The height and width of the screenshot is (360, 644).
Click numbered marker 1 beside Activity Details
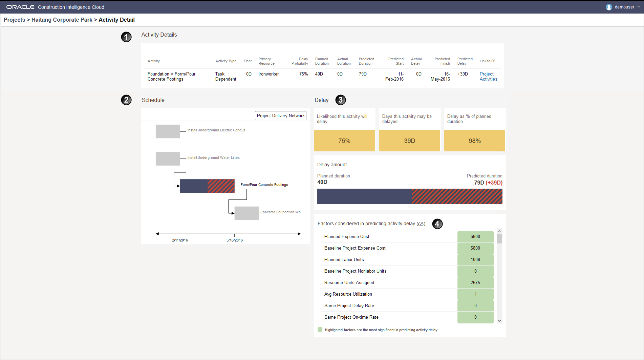(x=126, y=37)
